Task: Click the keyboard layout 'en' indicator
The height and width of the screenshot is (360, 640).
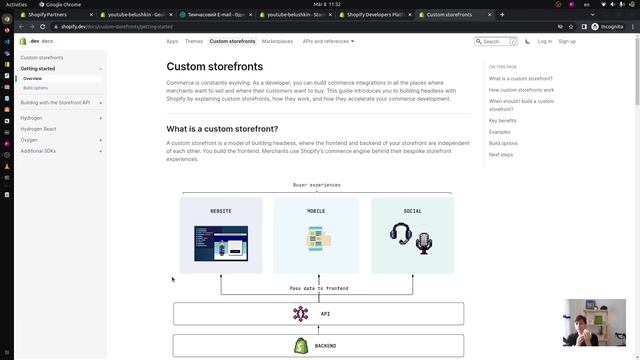Action: [587, 4]
